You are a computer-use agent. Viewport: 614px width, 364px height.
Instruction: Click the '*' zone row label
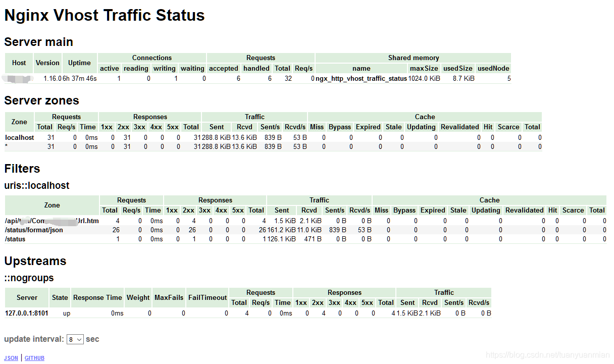tap(7, 146)
